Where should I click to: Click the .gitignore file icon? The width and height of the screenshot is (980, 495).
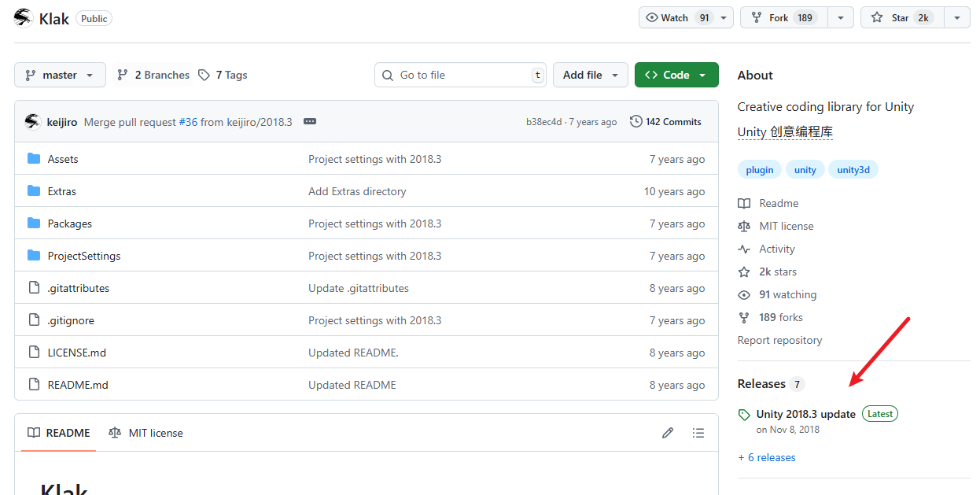click(34, 320)
